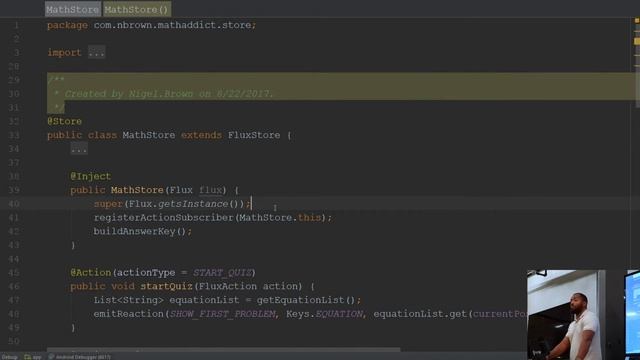The image size is (640, 360).
Task: Click the getEquationList() call
Action: coord(306,300)
